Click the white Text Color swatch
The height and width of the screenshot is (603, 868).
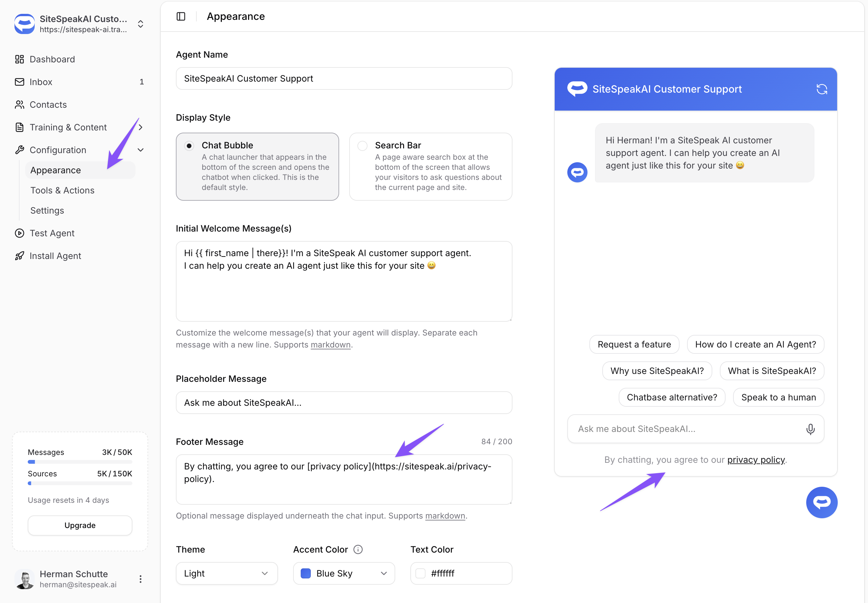click(x=420, y=573)
